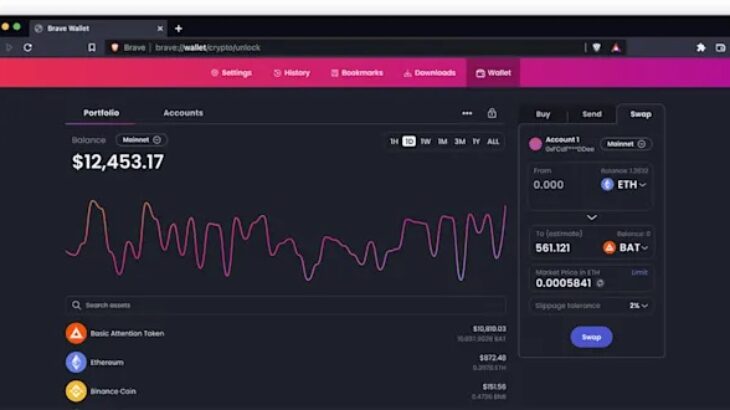Reload the page with refresh icon
Screen dimensions: 730x410
27,47
